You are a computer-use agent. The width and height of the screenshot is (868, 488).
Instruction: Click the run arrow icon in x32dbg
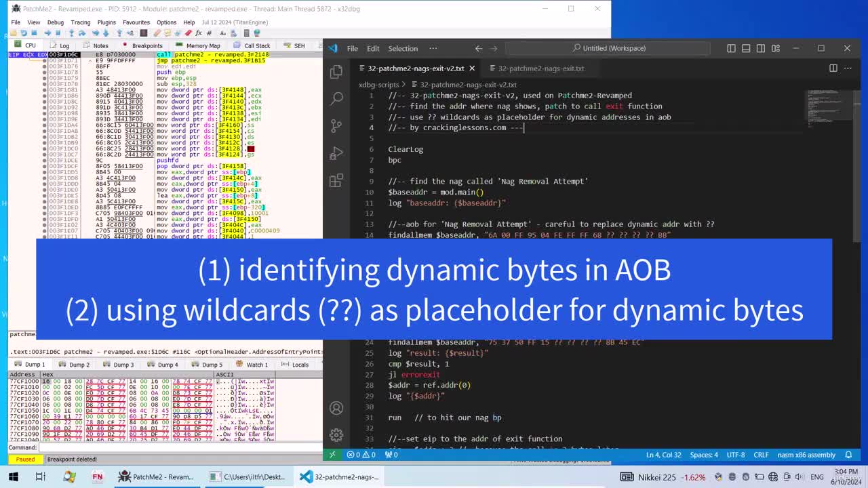click(x=47, y=33)
